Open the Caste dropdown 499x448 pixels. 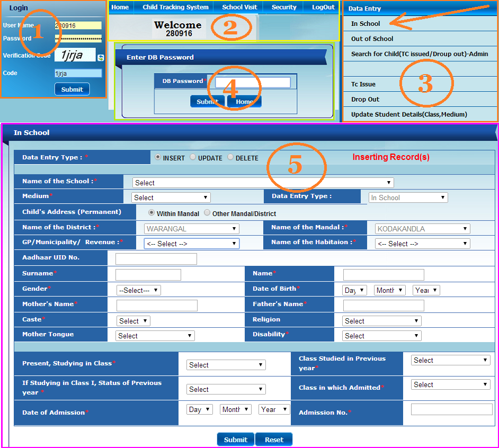tap(133, 321)
